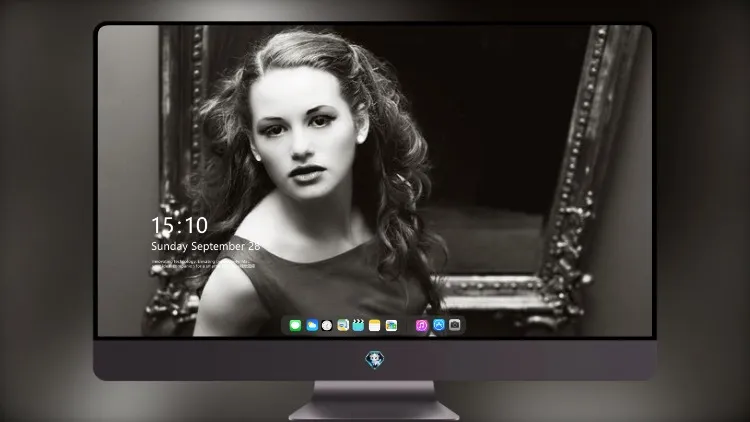
Task: Open the Clock app in the dock
Action: pyautogui.click(x=327, y=325)
